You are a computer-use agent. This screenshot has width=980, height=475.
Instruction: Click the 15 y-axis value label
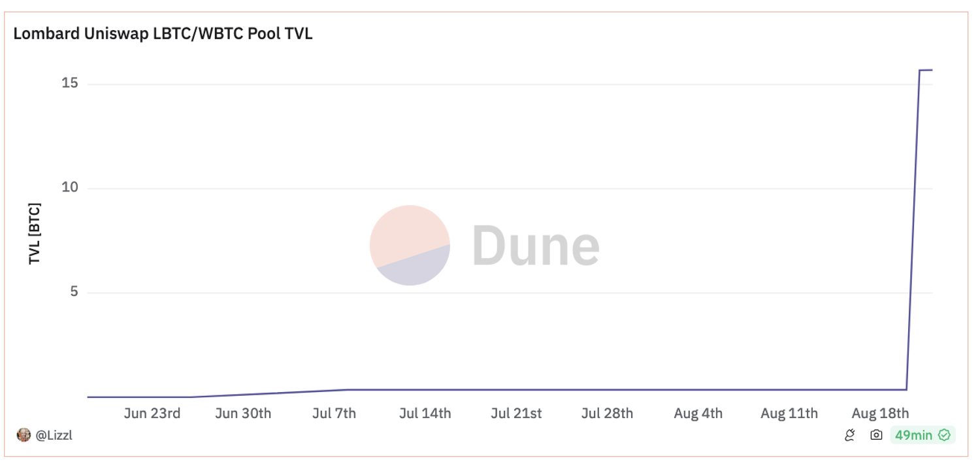click(70, 84)
